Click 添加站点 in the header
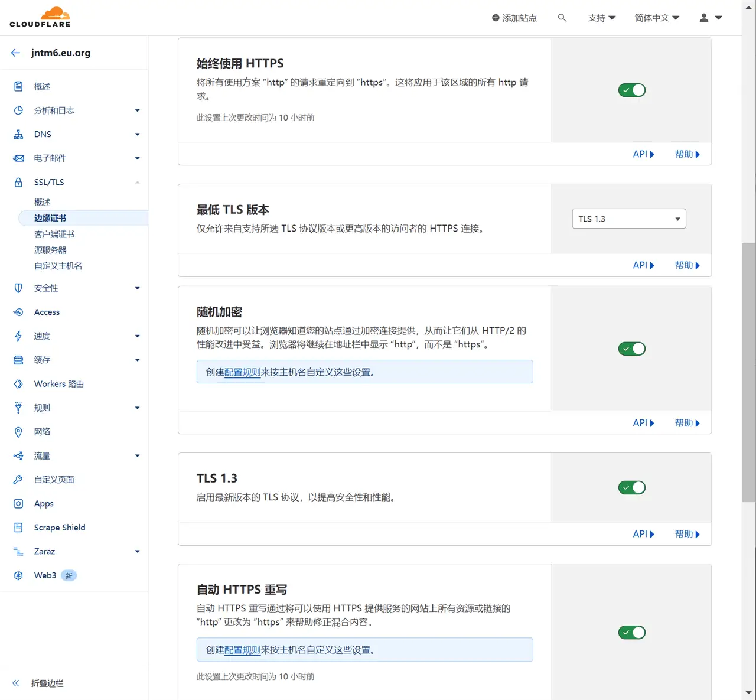Viewport: 756px width, 700px height. coord(514,18)
